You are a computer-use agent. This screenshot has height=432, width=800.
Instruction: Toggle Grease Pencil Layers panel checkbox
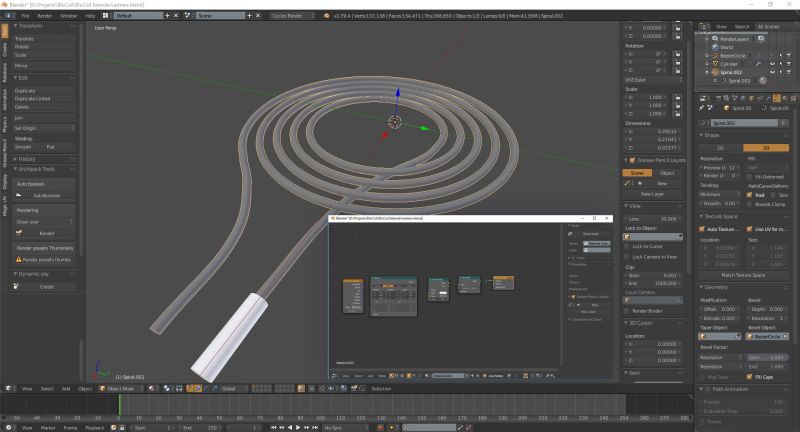pos(633,160)
